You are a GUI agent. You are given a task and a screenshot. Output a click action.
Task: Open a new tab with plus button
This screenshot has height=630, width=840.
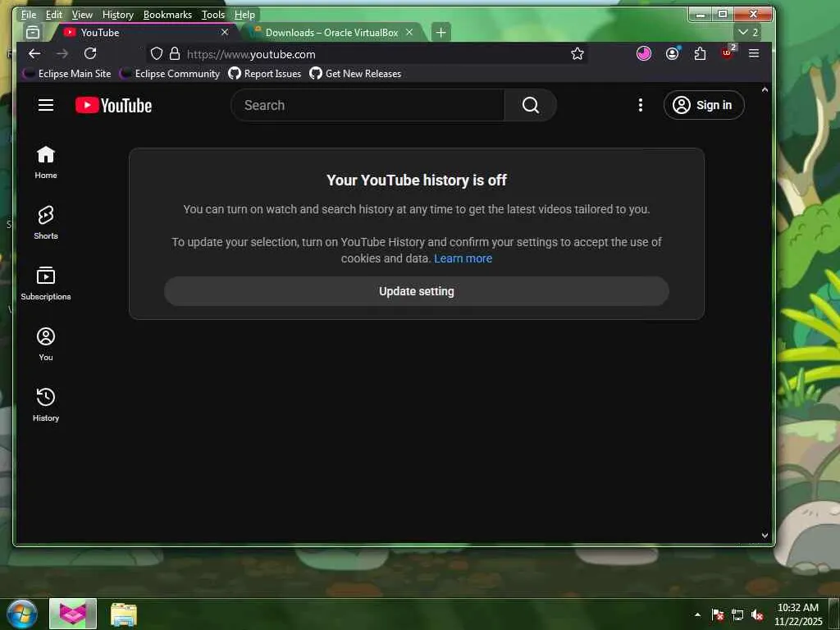pyautogui.click(x=441, y=33)
